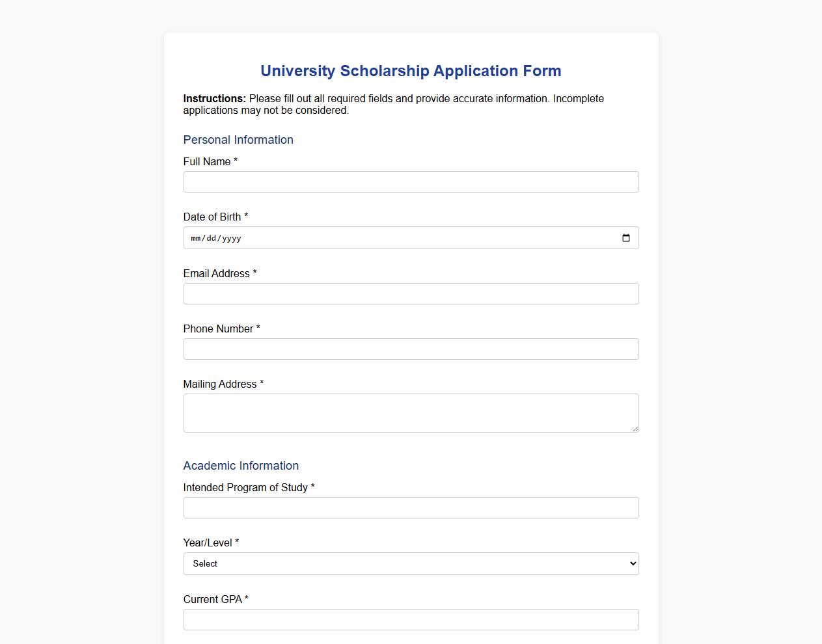Click the mm placeholder in Date of Birth
822x644 pixels.
tap(195, 238)
